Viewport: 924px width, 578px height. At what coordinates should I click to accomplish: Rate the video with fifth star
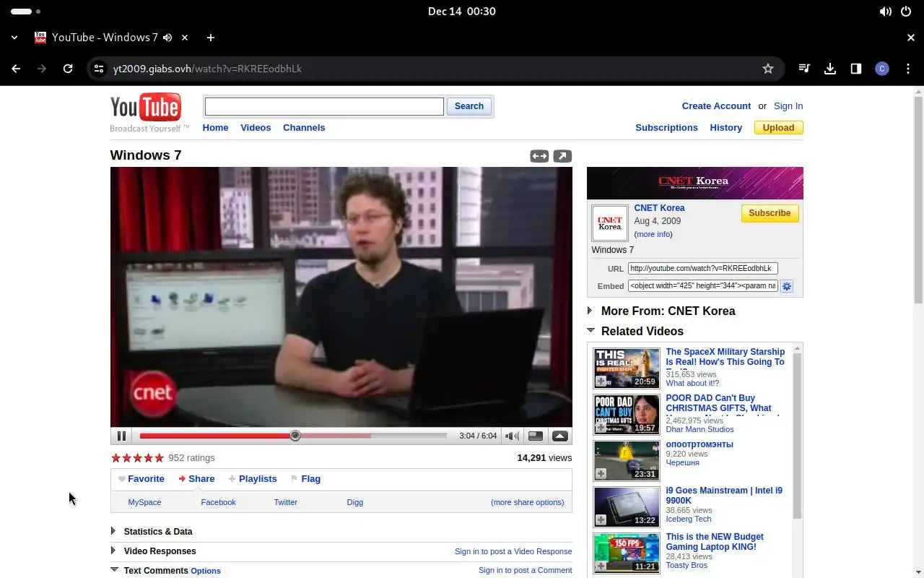pos(159,457)
